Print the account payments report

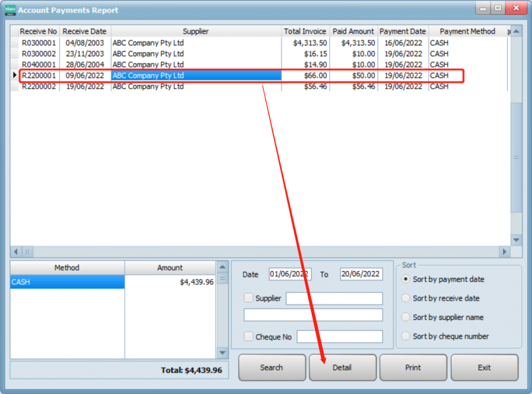(x=413, y=367)
